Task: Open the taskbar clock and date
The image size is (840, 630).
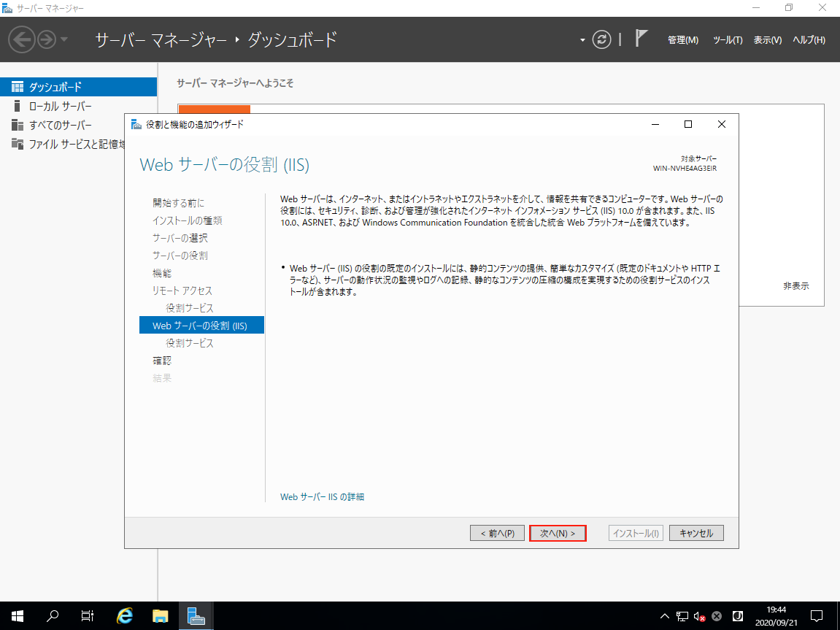Action: [x=777, y=616]
